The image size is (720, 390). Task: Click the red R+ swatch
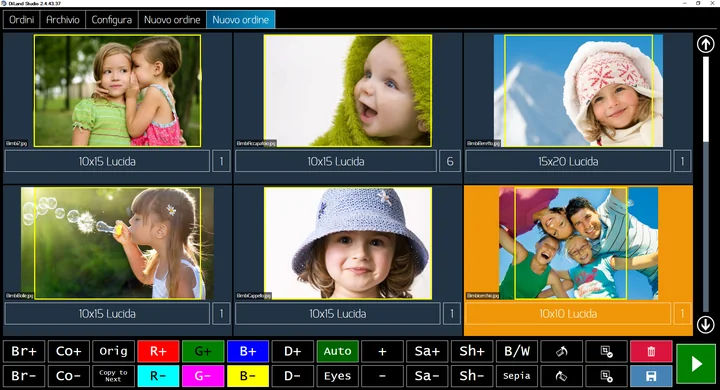click(158, 351)
